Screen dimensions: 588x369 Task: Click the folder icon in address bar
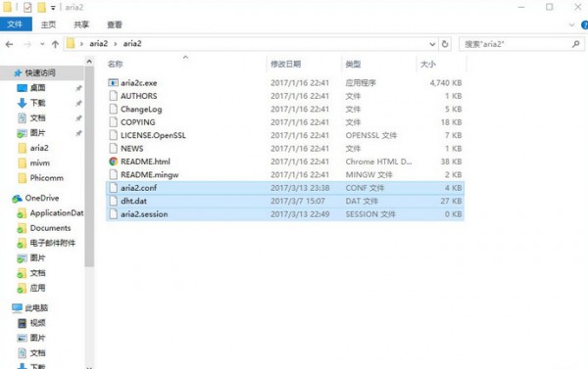(x=71, y=44)
